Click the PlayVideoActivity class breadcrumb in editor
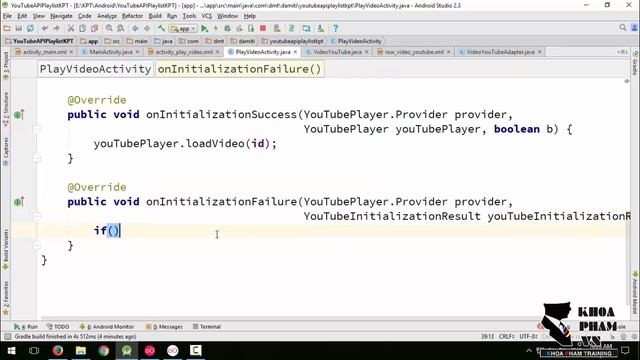 [x=95, y=69]
